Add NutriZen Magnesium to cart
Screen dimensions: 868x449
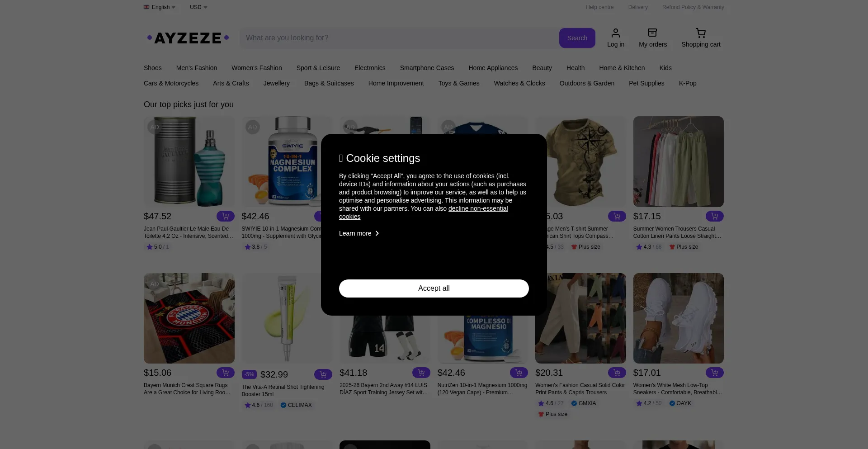coord(519,373)
